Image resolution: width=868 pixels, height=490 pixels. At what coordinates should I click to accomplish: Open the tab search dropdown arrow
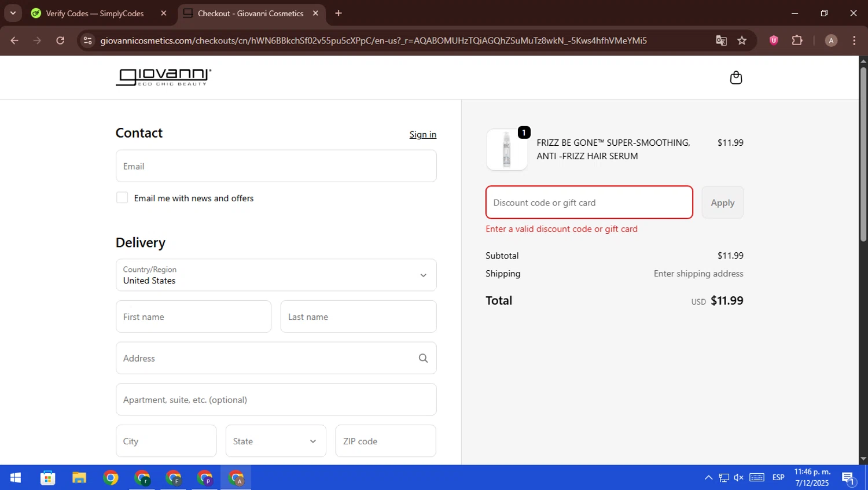point(13,13)
